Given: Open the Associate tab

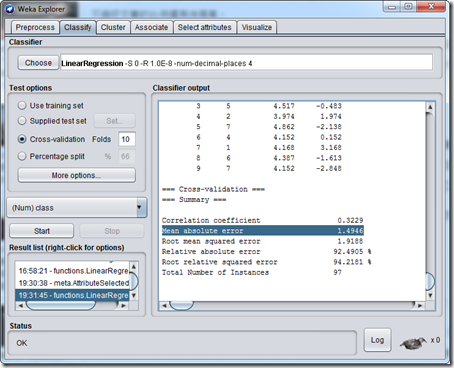Looking at the screenshot, I should (151, 27).
